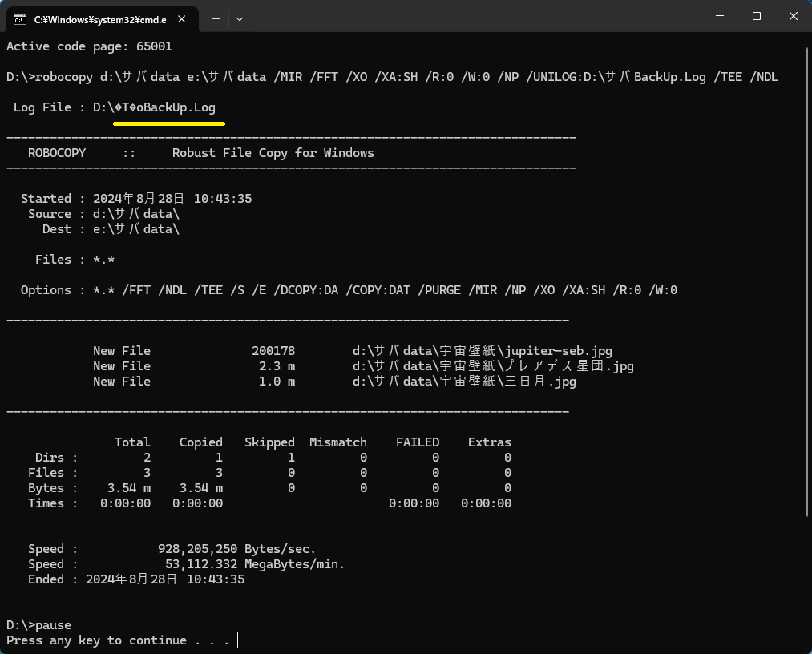Click the プレアデス星団.jpg file entry
This screenshot has width=812, height=654.
363,366
